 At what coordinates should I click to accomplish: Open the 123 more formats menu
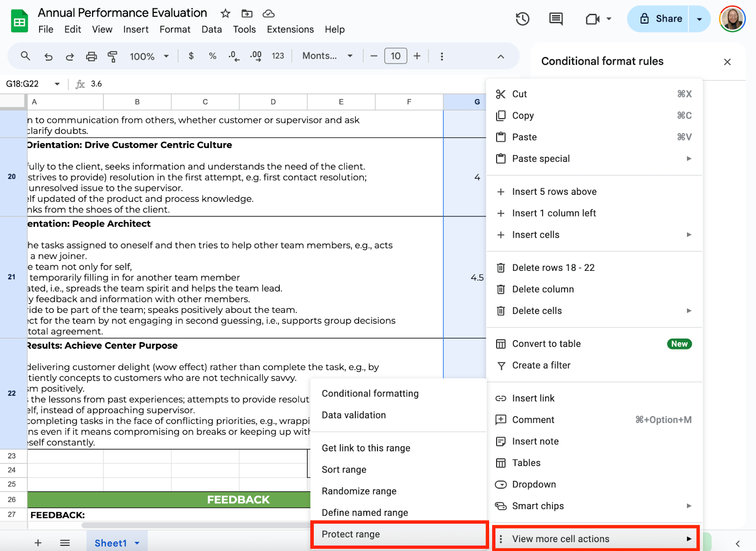[278, 56]
